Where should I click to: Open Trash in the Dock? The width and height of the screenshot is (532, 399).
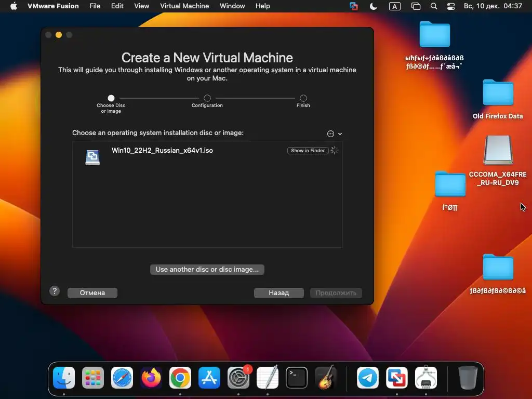click(468, 377)
